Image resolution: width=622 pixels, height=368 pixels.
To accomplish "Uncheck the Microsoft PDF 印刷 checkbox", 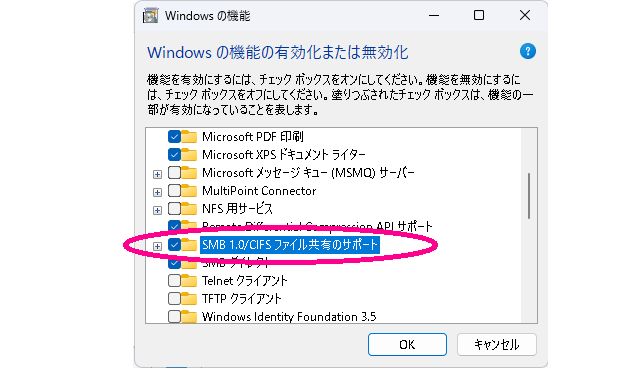I will point(174,136).
